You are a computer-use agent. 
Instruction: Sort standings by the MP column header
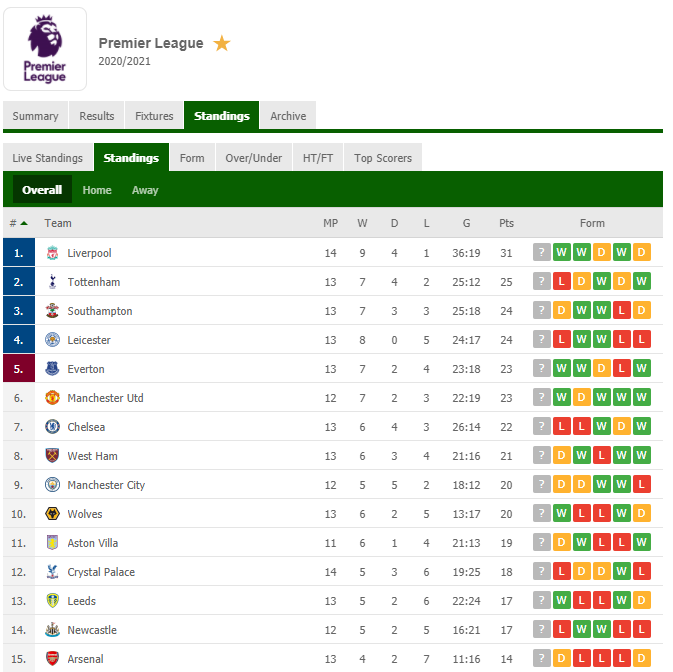pos(330,223)
